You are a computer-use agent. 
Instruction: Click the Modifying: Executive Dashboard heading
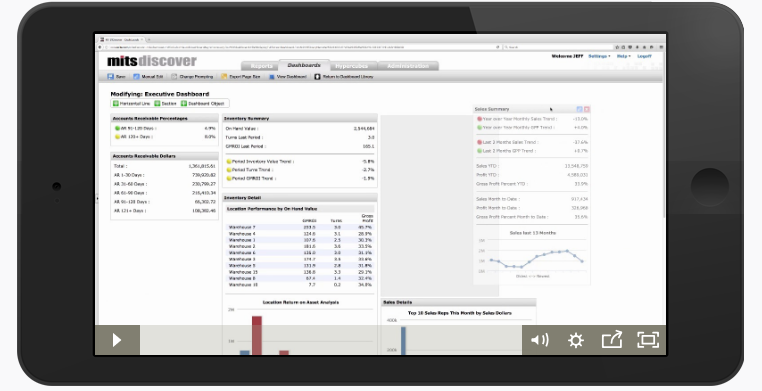pos(160,94)
